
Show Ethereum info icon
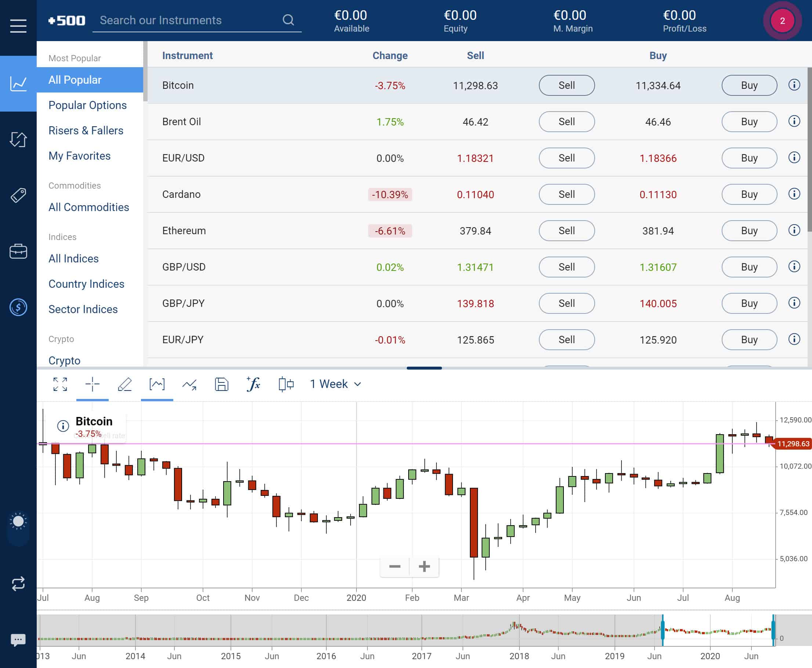coord(794,230)
